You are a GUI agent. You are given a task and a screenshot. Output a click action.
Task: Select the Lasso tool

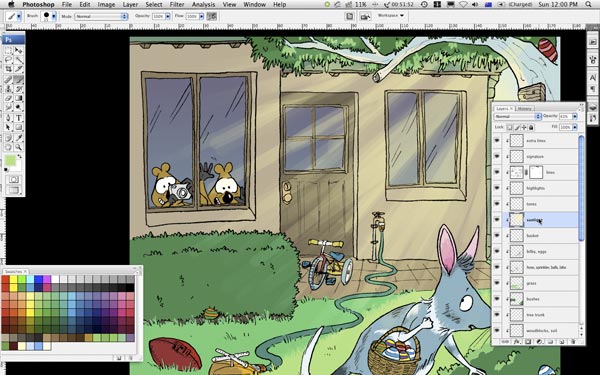tap(8, 60)
